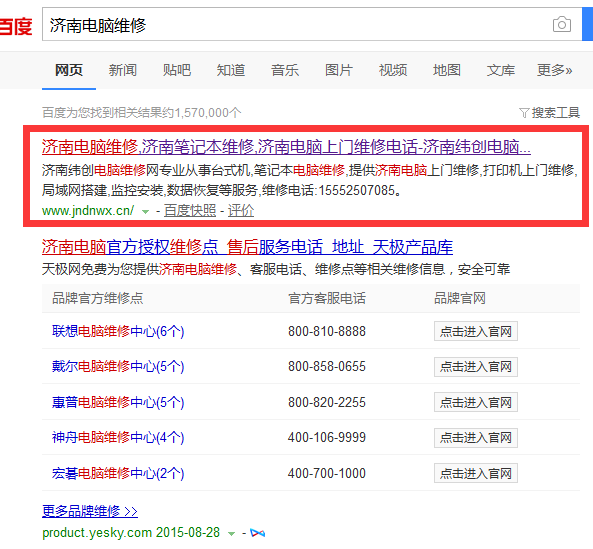Screen dimensions: 593x549
Task: Click the 品牌官网 column header
Action: (x=460, y=298)
